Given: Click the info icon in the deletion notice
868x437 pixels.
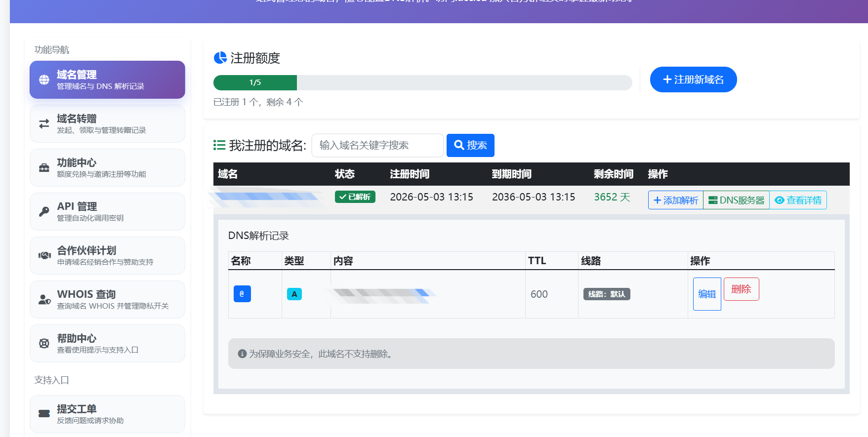Looking at the screenshot, I should point(242,354).
